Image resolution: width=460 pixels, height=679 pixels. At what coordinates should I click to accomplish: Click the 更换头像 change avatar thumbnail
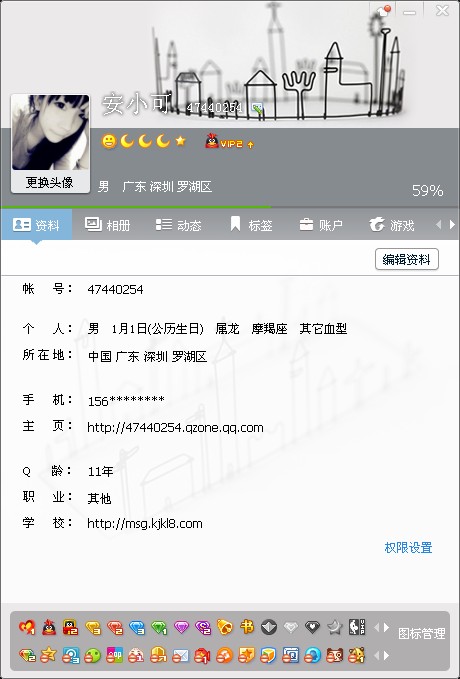coord(50,144)
